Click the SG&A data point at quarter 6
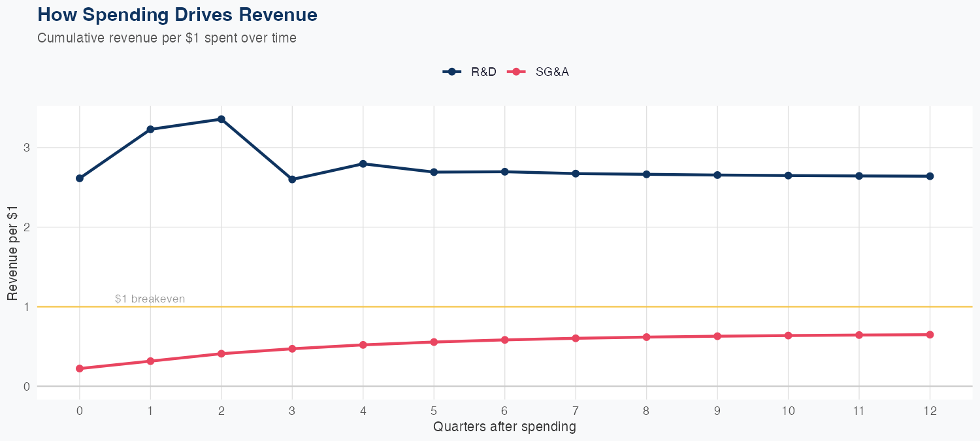Viewport: 980px width, 441px height. (504, 340)
